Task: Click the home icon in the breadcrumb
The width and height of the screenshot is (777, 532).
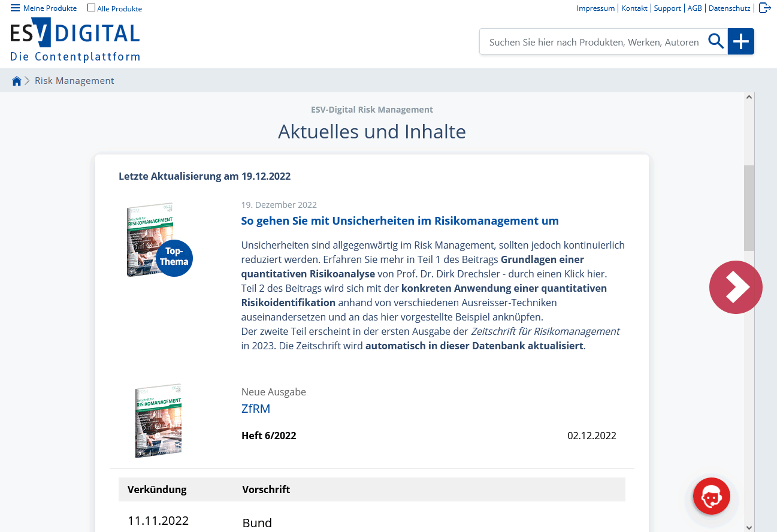Action: 16,80
